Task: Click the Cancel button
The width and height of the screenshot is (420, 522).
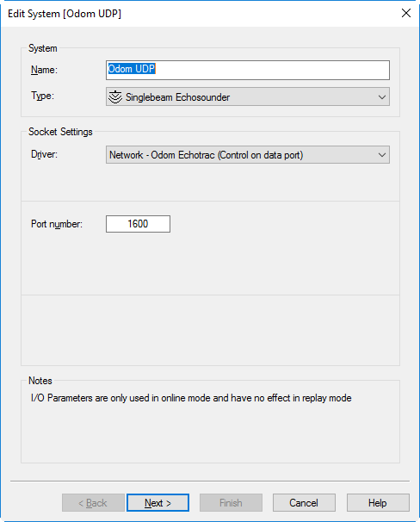Action: coord(304,503)
